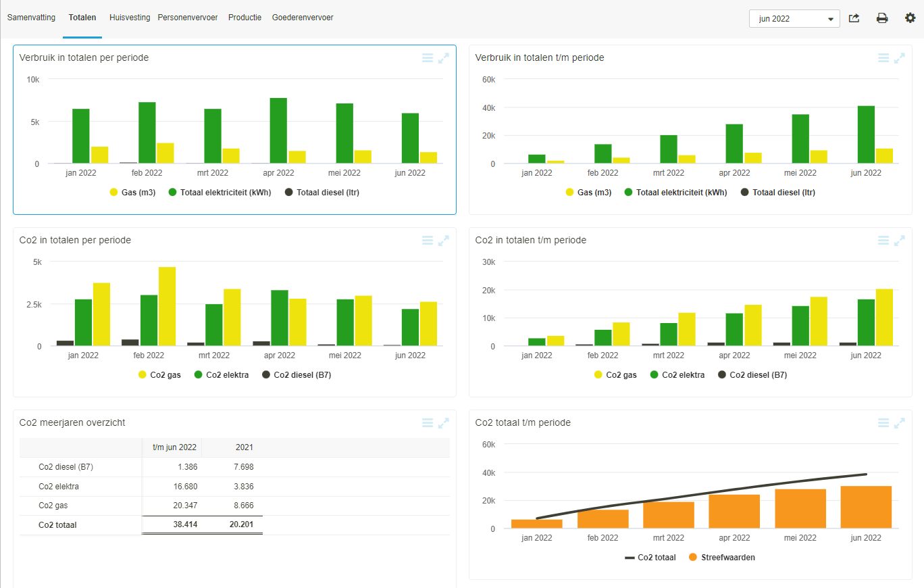Open the Huisvesting tab
This screenshot has width=924, height=588.
coord(130,18)
